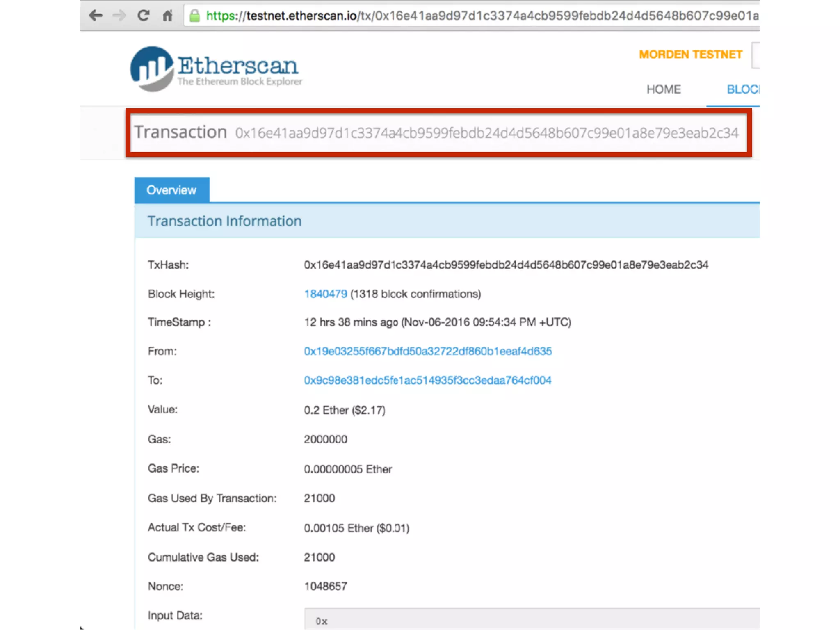Click the MORDEN TESTNET label

pos(690,55)
